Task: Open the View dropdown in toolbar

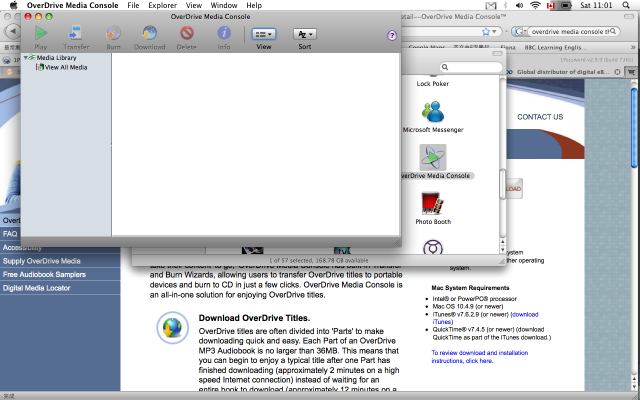Action: [264, 34]
